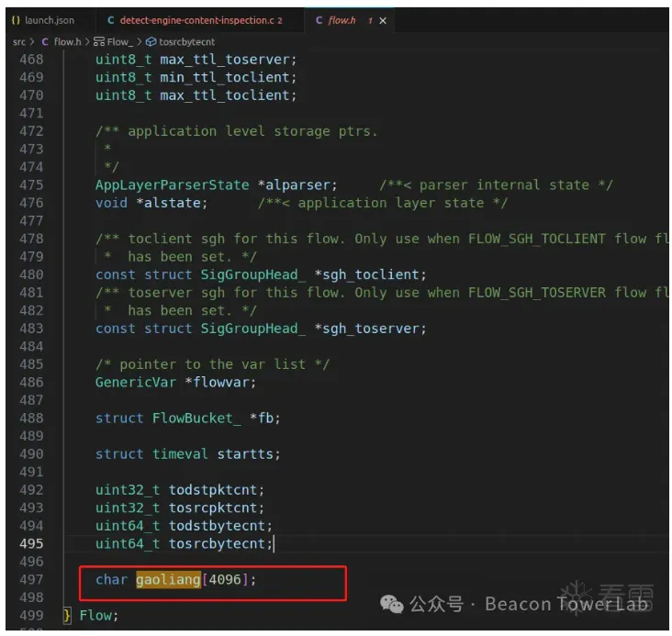The image size is (672, 636).
Task: Click the 'parser internal state' comment
Action: point(496,184)
